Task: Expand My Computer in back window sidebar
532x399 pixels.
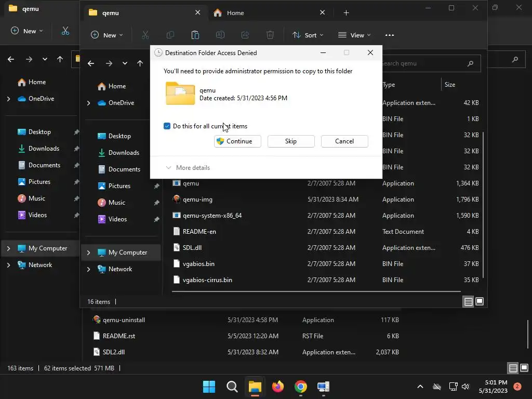Action: coord(8,248)
